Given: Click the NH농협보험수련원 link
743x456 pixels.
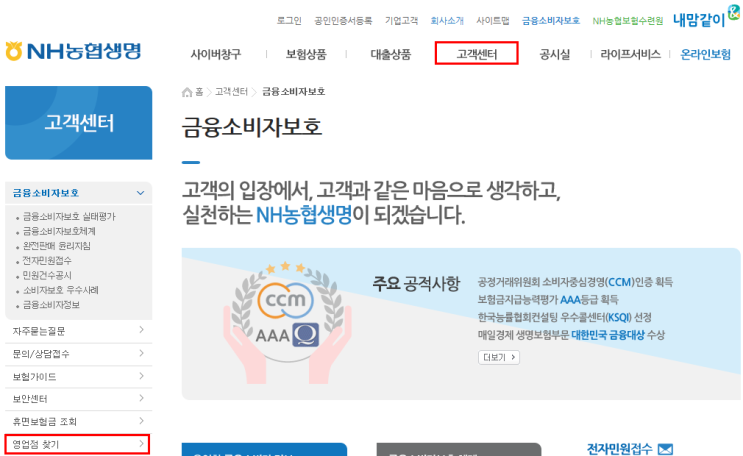Looking at the screenshot, I should point(628,21).
